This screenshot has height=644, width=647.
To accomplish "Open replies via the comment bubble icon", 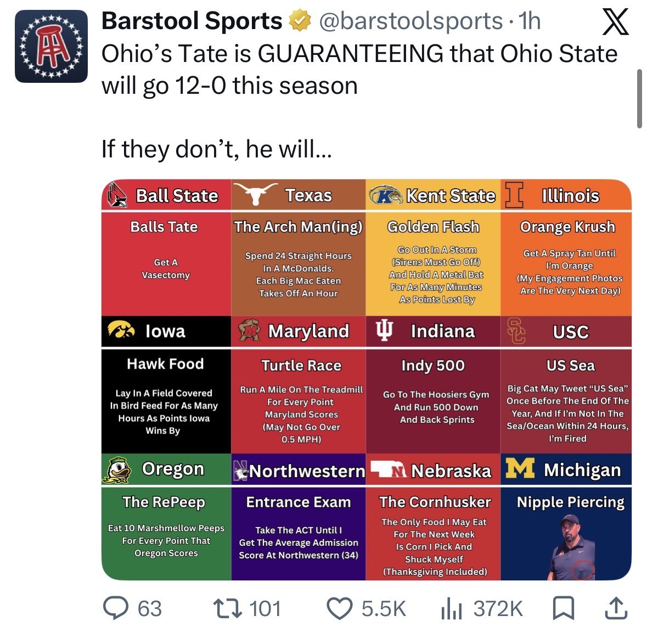I will click(x=116, y=608).
